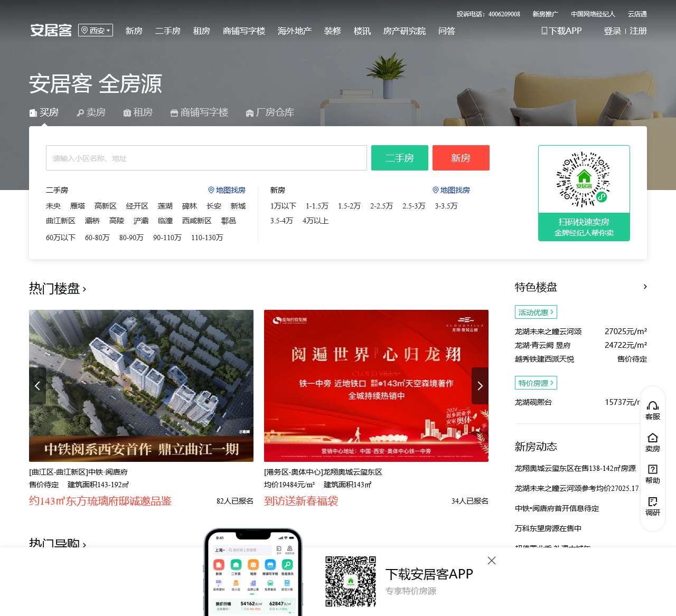Switch to the 买房 search tab
The width and height of the screenshot is (676, 616).
point(44,112)
